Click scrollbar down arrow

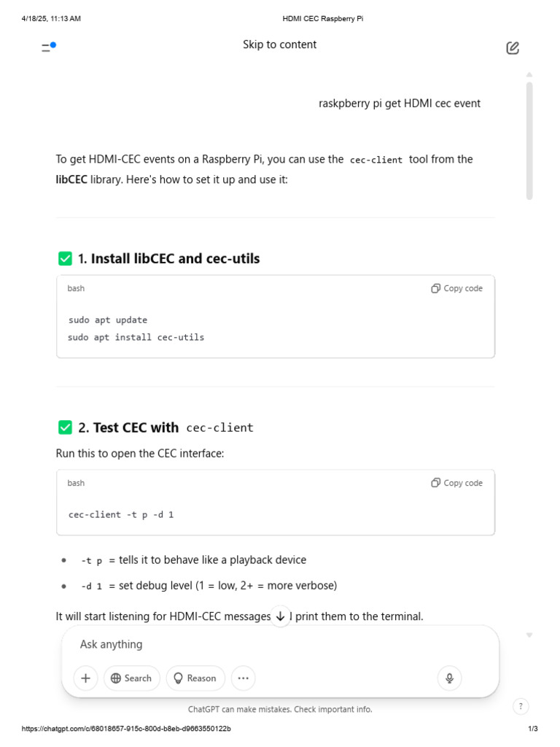pyautogui.click(x=529, y=635)
